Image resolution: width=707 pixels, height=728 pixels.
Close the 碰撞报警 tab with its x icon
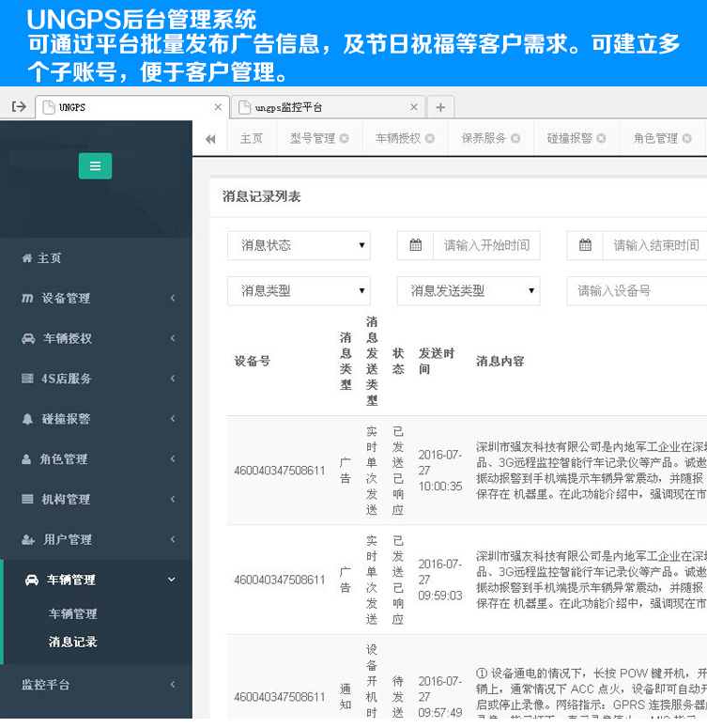(x=601, y=138)
